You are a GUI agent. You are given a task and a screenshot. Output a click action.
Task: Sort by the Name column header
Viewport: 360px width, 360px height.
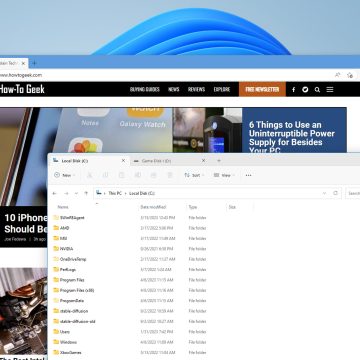[63, 207]
